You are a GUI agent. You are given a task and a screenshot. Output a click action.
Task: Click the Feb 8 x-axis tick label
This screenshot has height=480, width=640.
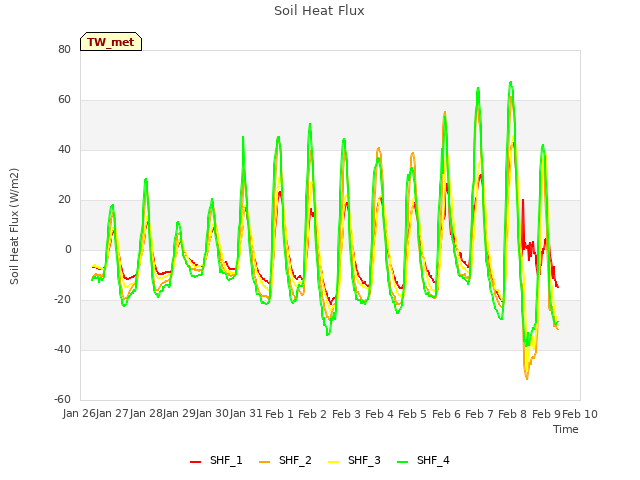(513, 414)
